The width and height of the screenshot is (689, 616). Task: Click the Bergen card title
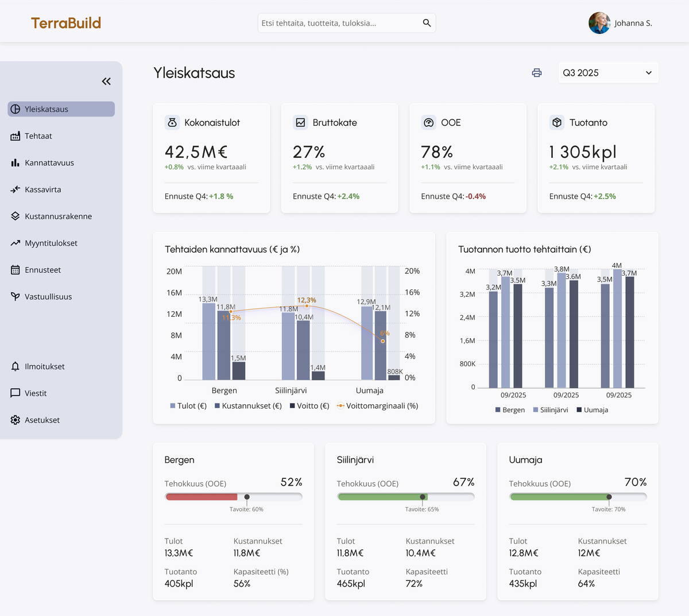point(179,460)
